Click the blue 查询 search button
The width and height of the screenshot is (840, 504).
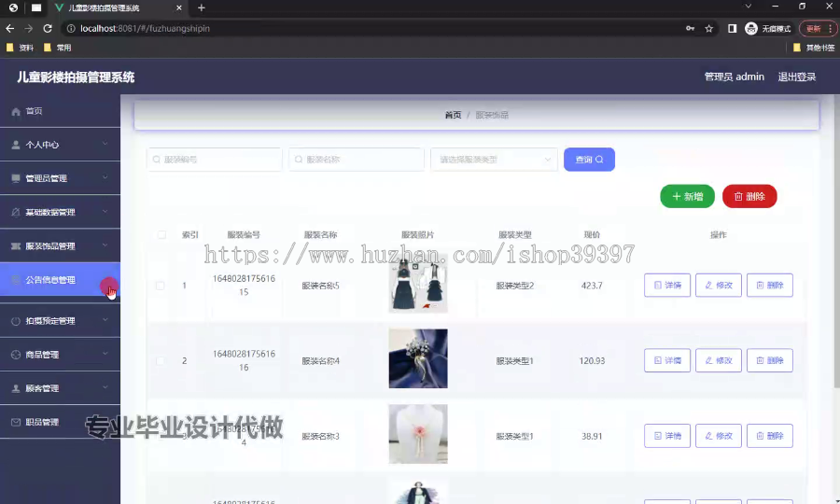589,160
